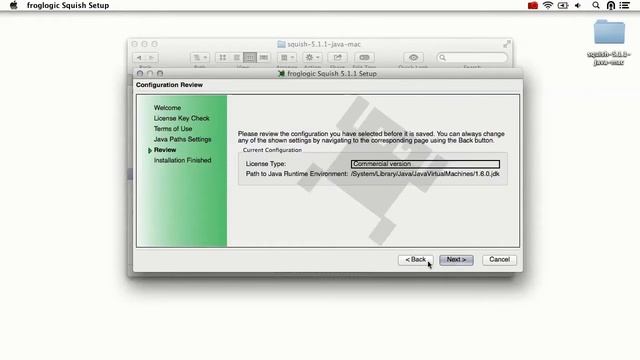The height and width of the screenshot is (360, 640).
Task: Click the battery status icon
Action: click(563, 5)
